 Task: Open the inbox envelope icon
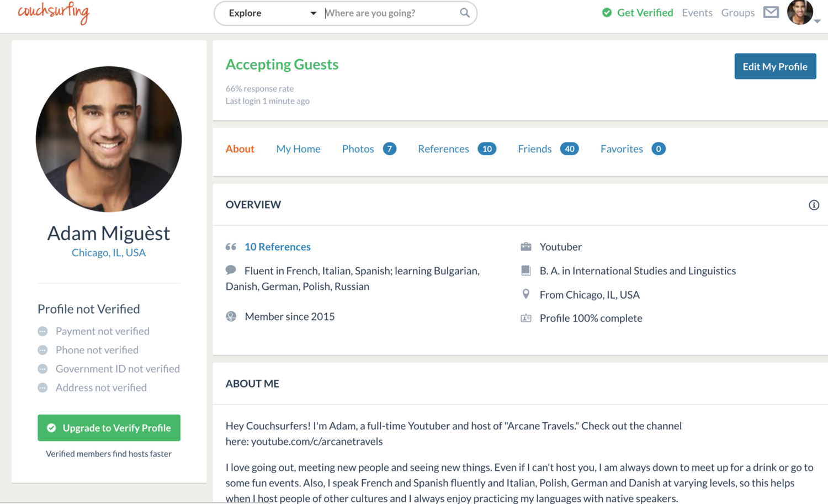(x=771, y=12)
